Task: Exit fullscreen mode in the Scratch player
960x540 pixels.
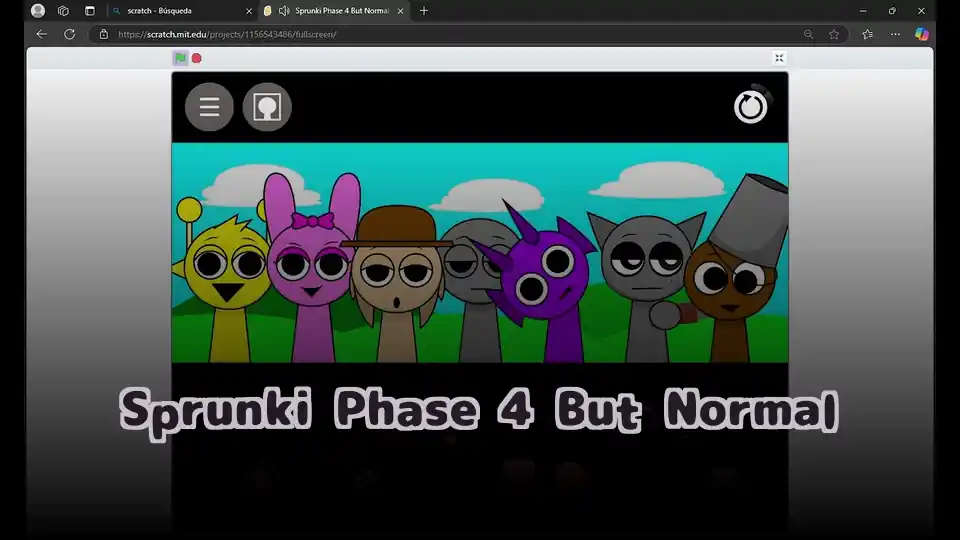Action: (x=779, y=58)
